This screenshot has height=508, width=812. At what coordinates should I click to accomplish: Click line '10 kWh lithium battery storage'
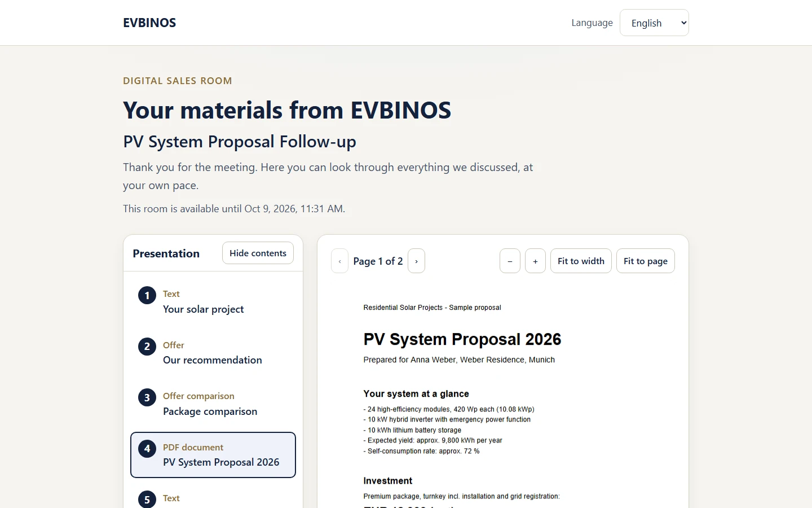412,430
